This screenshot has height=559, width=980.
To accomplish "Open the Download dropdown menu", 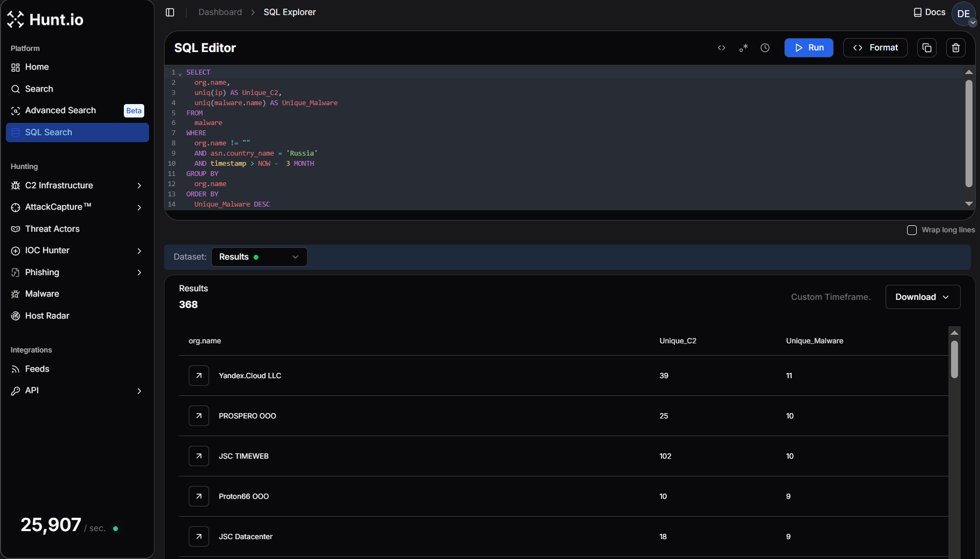I will coord(923,297).
